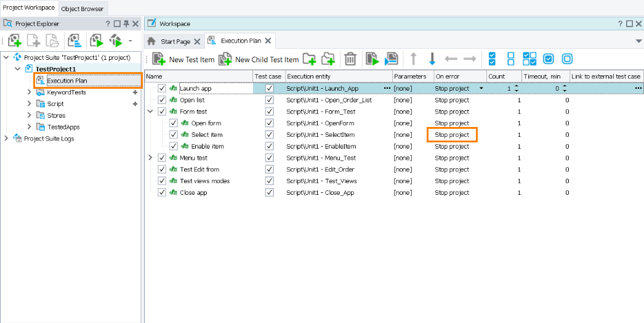Disable the Menu test item checkbox
The height and width of the screenshot is (323, 644).
pos(162,158)
